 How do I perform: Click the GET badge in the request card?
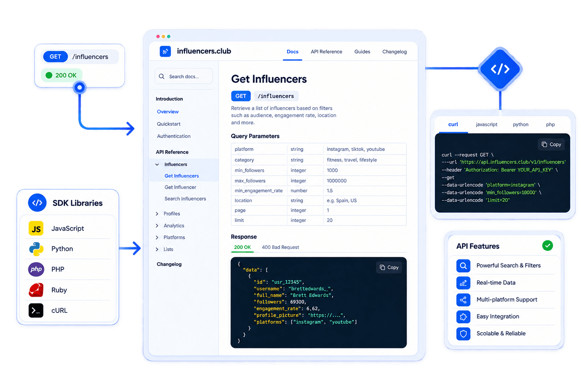(x=56, y=57)
